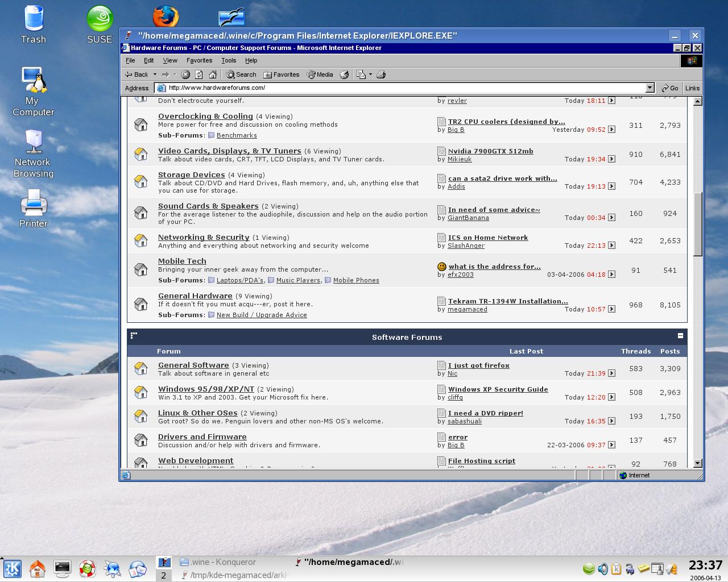Click the Go button beside address bar

pos(669,88)
